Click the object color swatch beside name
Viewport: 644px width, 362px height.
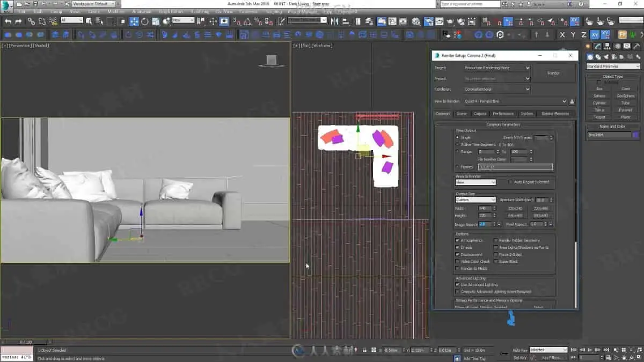(636, 135)
